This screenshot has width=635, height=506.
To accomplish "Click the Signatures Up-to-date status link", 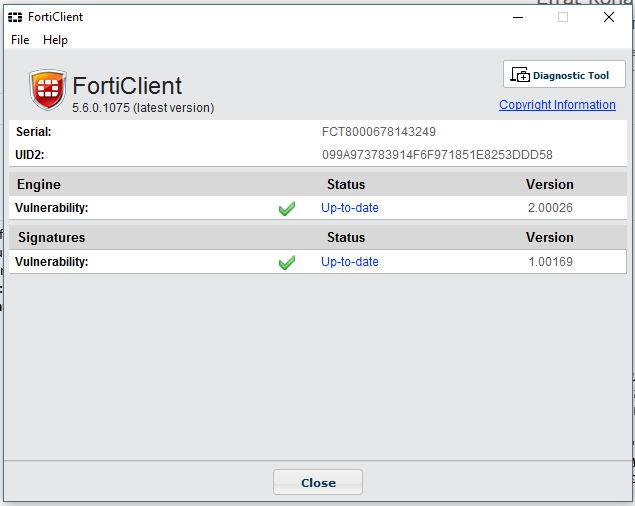I will 350,262.
